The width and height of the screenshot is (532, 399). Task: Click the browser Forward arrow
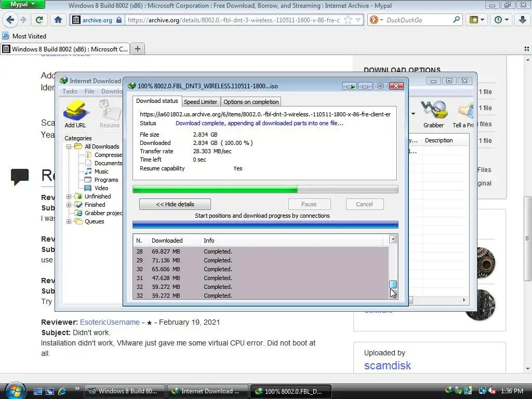pyautogui.click(x=23, y=20)
